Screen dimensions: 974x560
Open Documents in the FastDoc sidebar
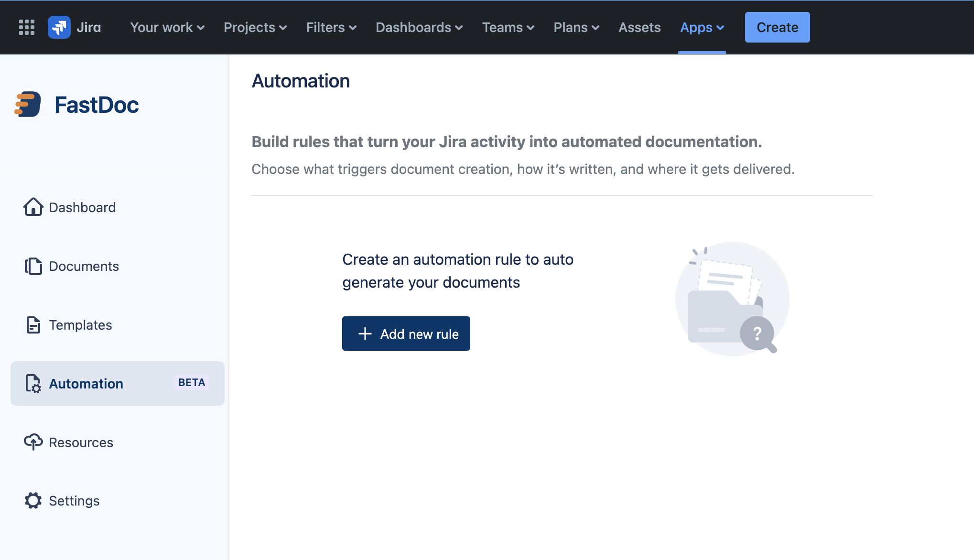pyautogui.click(x=118, y=266)
